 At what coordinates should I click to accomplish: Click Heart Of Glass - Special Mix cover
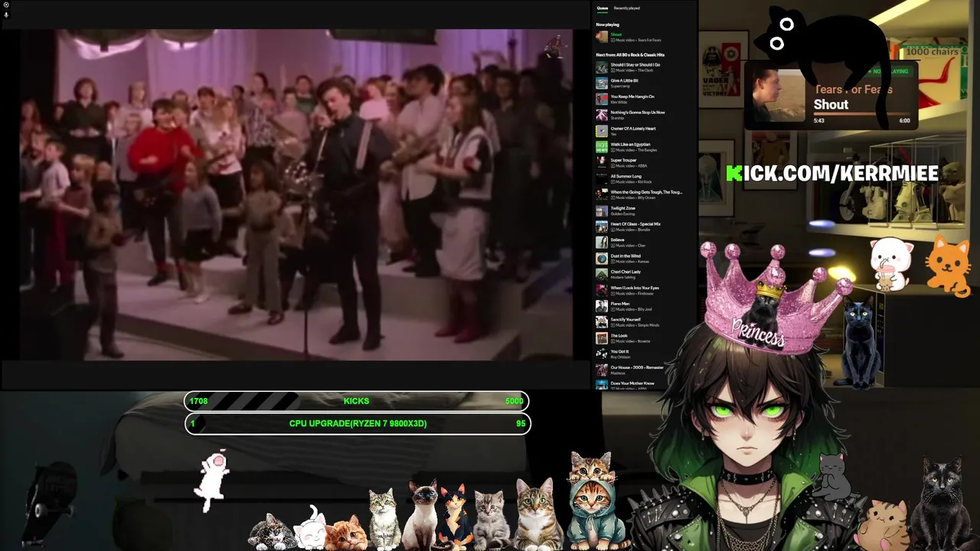(602, 227)
